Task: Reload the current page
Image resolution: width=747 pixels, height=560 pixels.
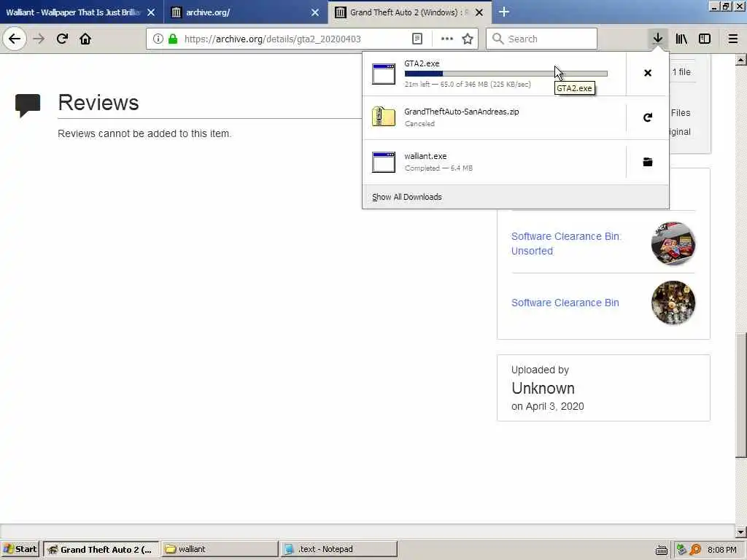Action: click(x=62, y=39)
